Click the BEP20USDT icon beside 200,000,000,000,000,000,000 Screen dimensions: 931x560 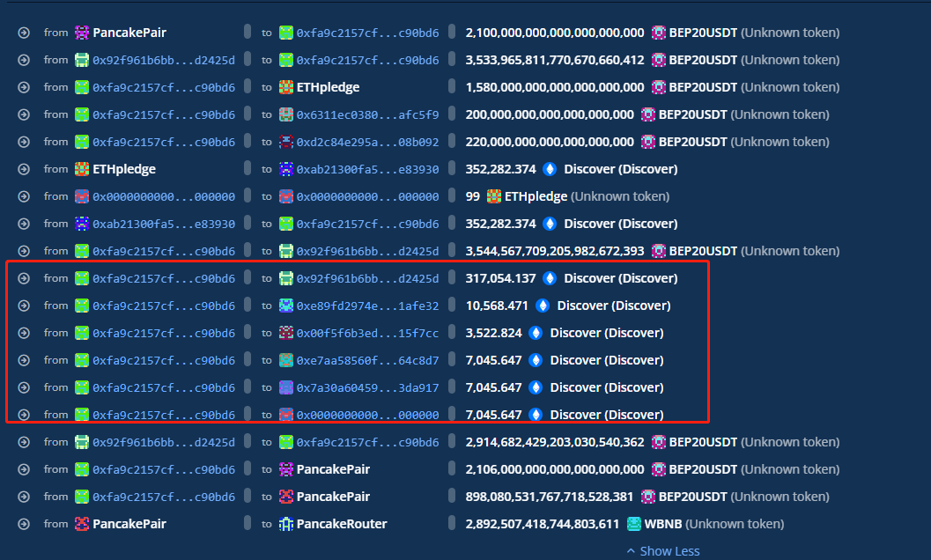point(648,114)
